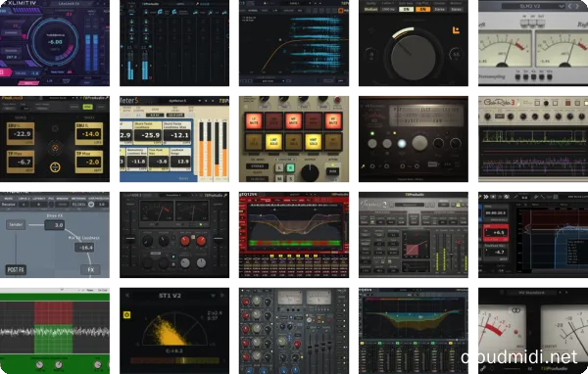Select the red-framed graphic EQ thumbnail
588x374 pixels.
294,235
